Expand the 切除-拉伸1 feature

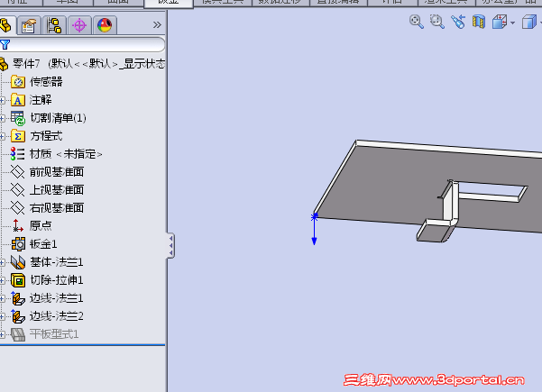pos(2,281)
